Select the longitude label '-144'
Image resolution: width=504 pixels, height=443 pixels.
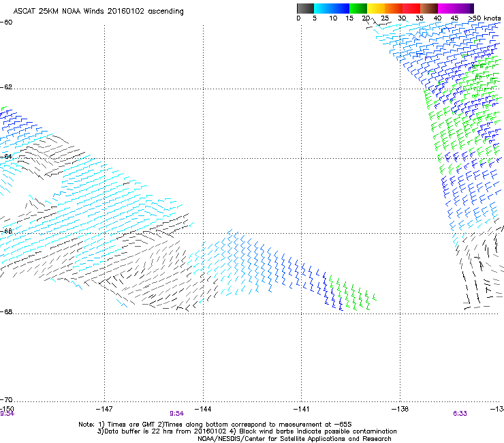(x=203, y=409)
